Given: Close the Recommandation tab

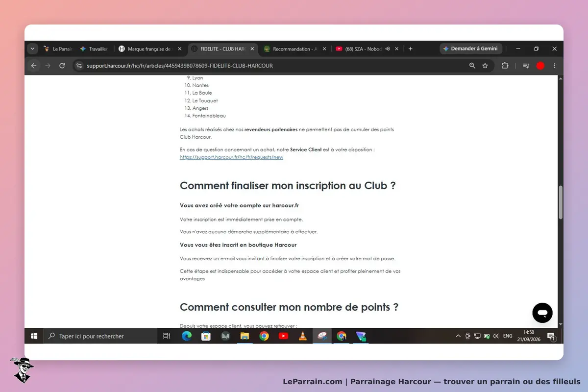Looking at the screenshot, I should [x=325, y=49].
